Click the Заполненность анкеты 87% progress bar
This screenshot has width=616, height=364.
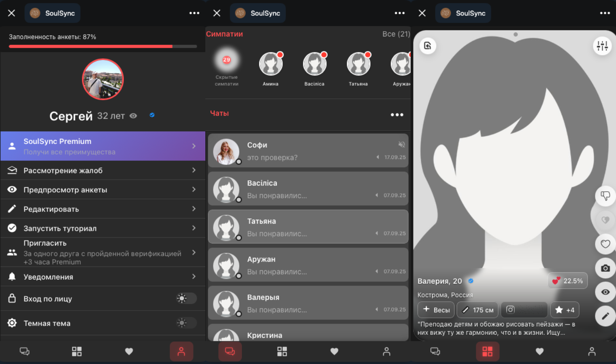103,47
